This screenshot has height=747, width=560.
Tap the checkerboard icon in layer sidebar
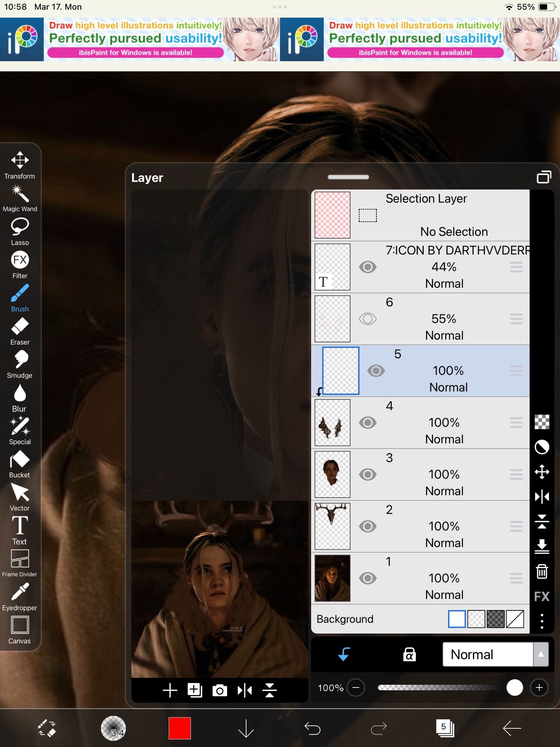pyautogui.click(x=542, y=422)
